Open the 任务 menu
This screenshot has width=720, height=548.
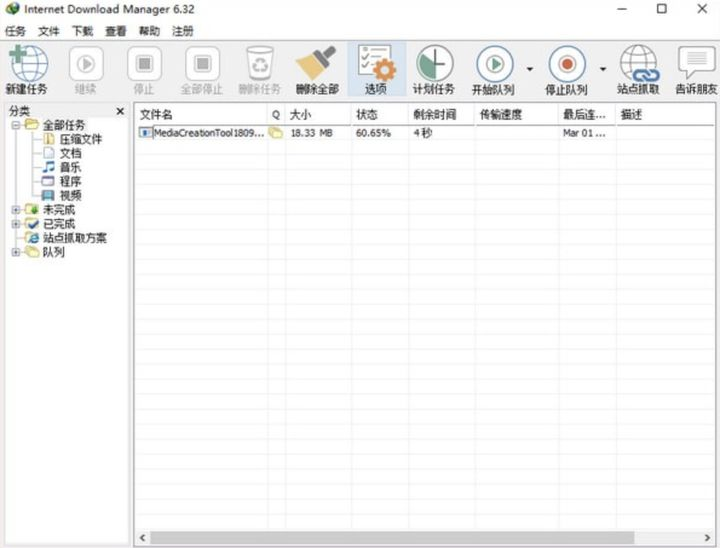15,31
